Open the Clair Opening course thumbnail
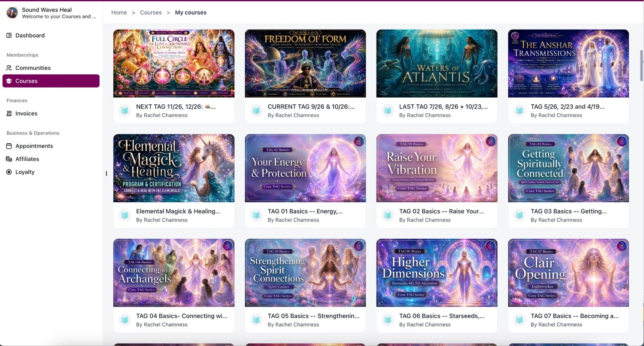Image resolution: width=644 pixels, height=346 pixels. point(568,273)
